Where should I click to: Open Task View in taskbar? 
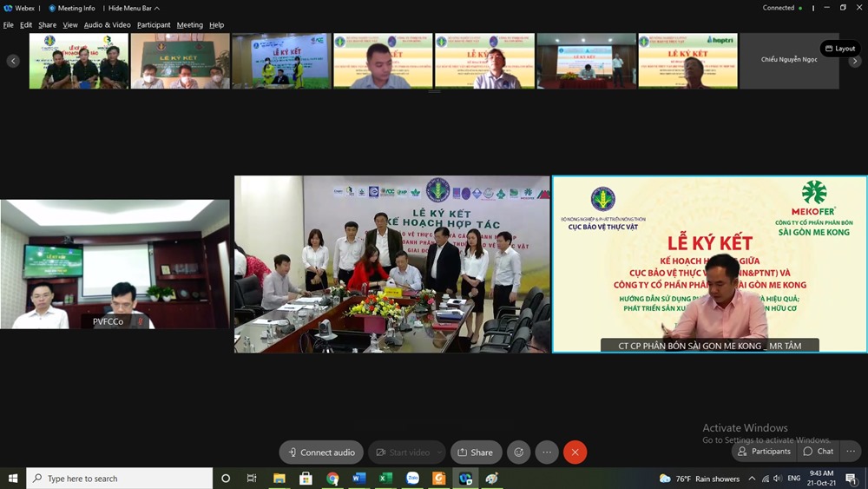(252, 479)
